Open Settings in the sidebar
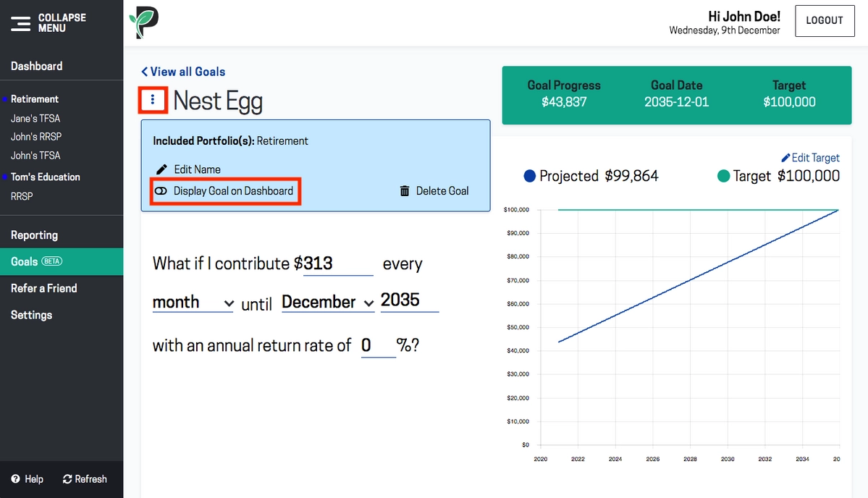 (32, 315)
